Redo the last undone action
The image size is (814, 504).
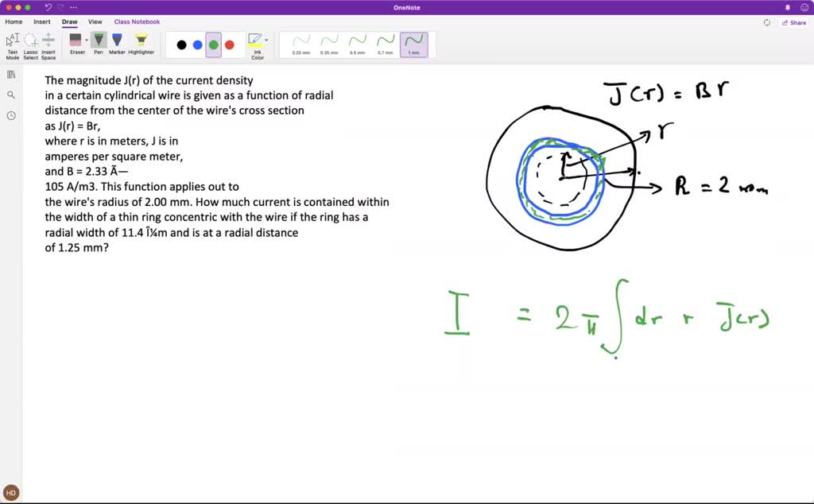(x=60, y=7)
